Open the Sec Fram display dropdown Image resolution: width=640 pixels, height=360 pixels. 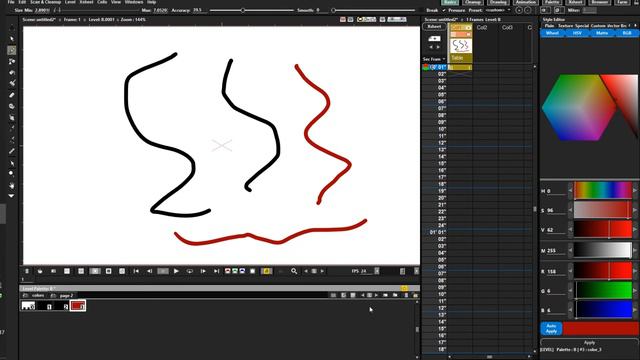click(434, 59)
